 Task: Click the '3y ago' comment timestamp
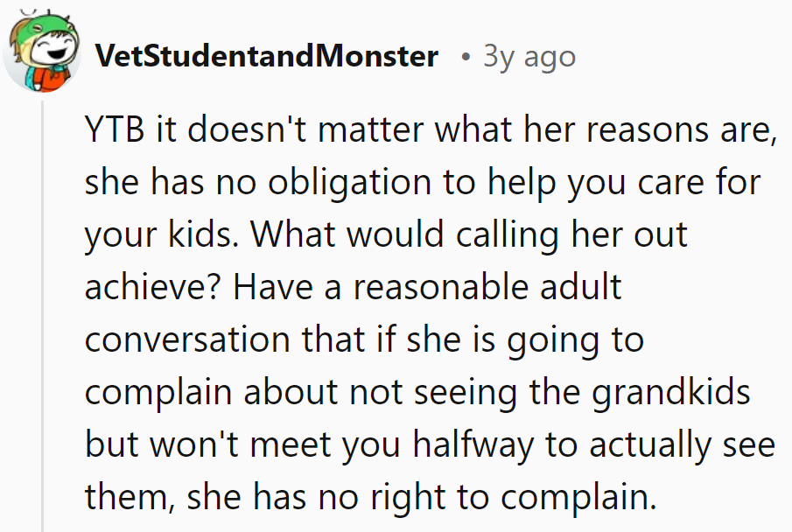(x=529, y=57)
